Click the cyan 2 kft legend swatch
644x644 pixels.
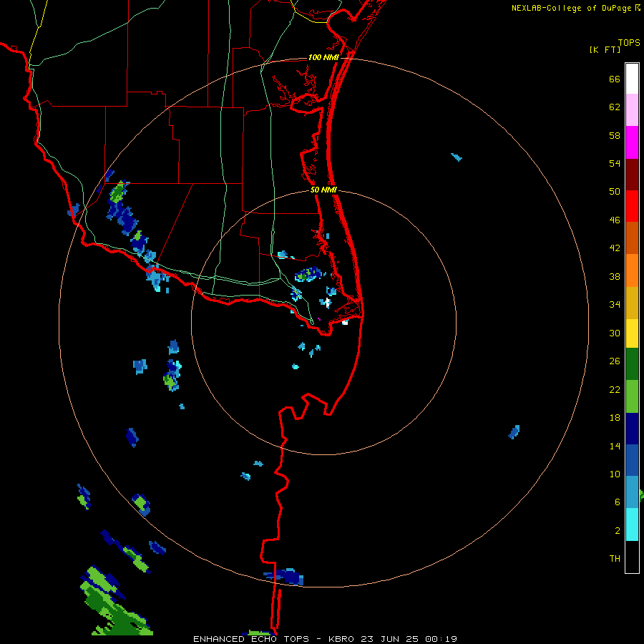pos(632,525)
